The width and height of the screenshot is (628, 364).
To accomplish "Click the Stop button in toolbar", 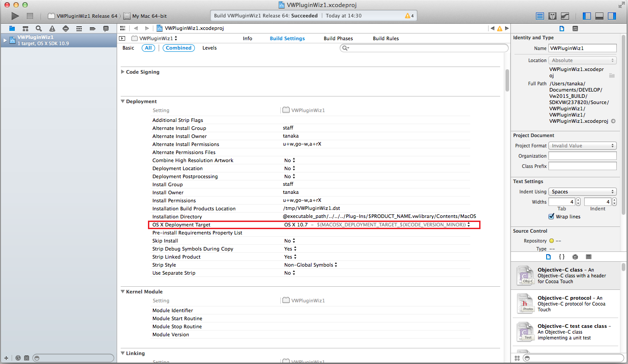I will 30,16.
